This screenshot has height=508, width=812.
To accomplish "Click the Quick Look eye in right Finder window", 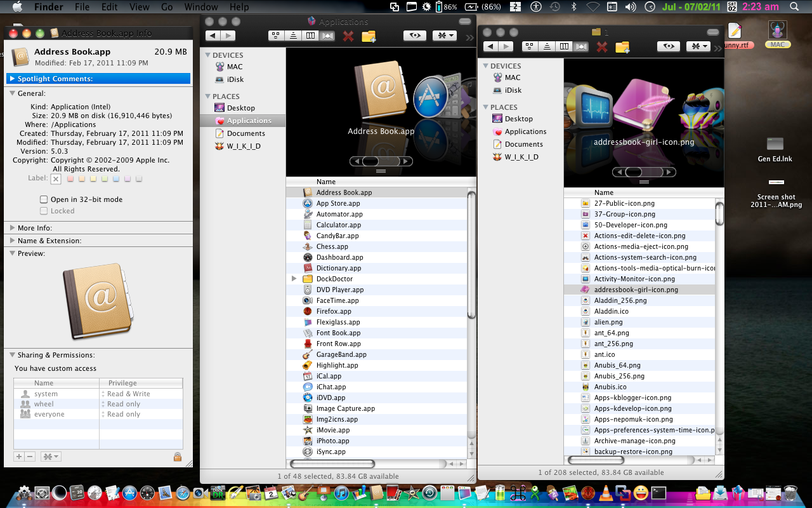I will 669,46.
